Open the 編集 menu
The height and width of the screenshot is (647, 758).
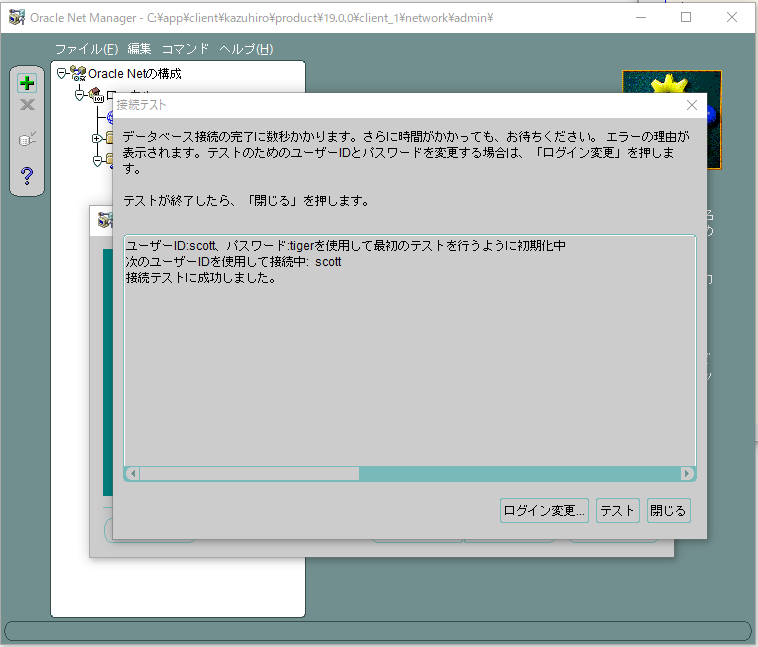click(x=140, y=49)
